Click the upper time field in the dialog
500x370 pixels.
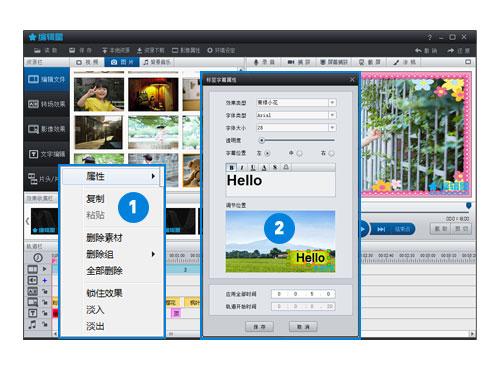[x=303, y=294]
